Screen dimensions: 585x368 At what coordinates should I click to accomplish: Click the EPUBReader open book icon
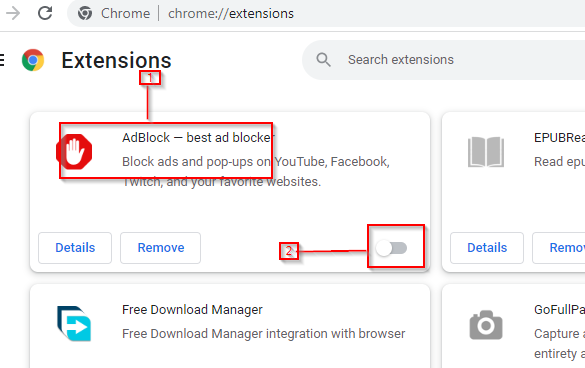(486, 152)
